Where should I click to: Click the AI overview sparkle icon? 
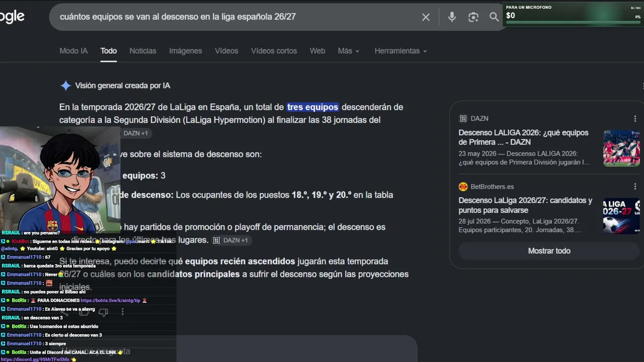[65, 85]
